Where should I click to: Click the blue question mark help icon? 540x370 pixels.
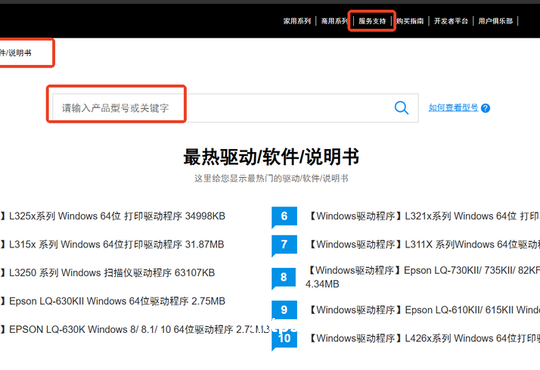coord(486,108)
